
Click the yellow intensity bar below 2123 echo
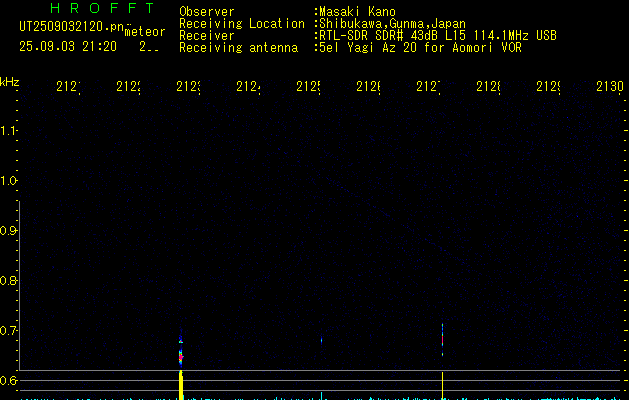pyautogui.click(x=181, y=385)
